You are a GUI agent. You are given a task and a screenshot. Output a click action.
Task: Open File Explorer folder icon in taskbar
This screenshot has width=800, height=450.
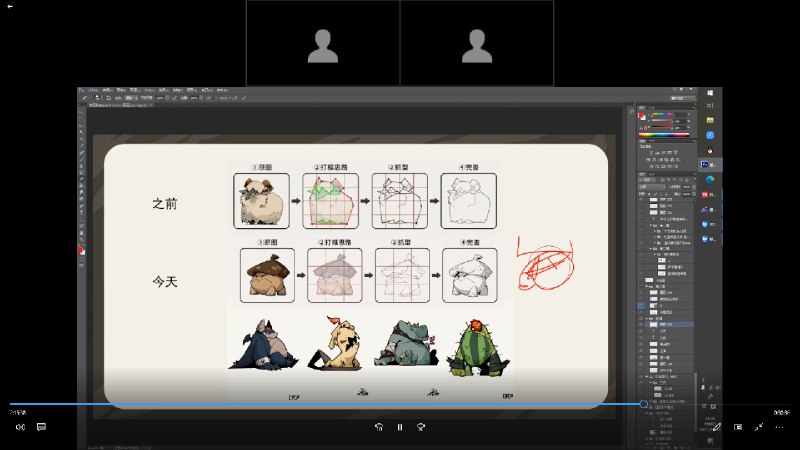pyautogui.click(x=710, y=119)
